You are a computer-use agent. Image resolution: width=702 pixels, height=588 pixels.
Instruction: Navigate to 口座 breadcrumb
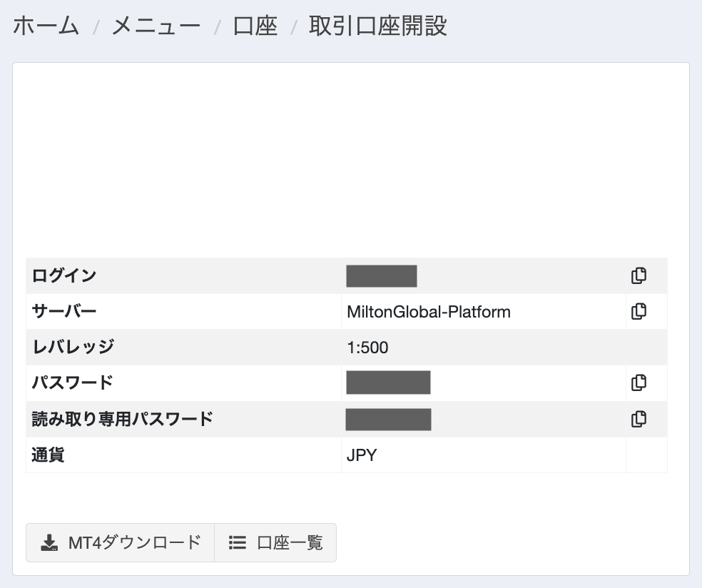click(255, 26)
